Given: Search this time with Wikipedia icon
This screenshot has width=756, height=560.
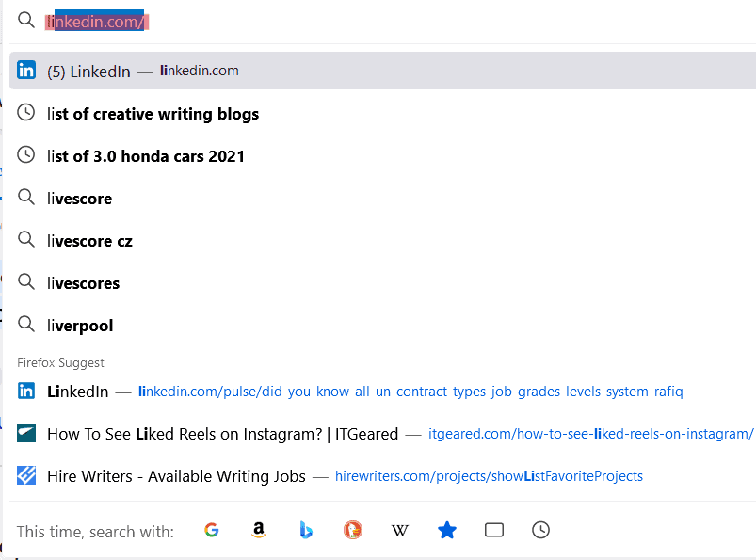Looking at the screenshot, I should (x=399, y=531).
